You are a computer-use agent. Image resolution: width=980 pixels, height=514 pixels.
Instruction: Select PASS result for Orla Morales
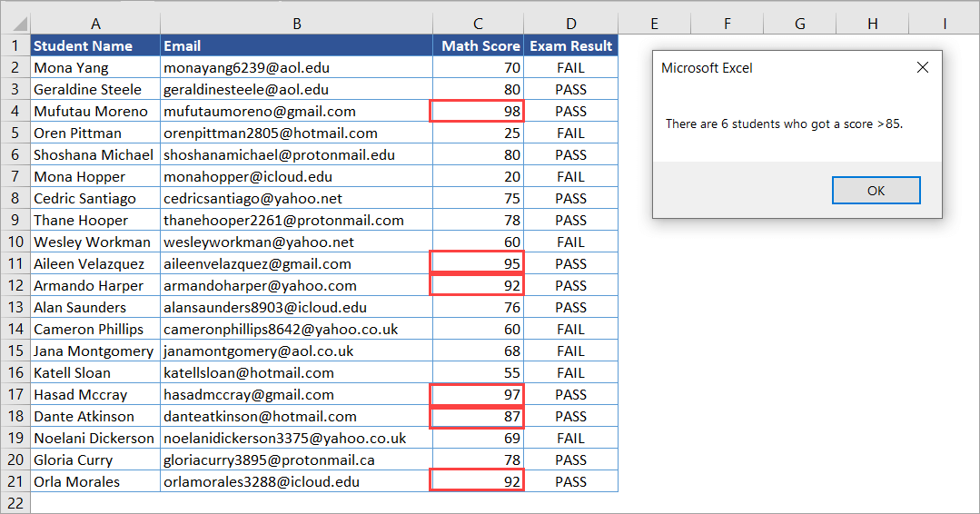(570, 481)
